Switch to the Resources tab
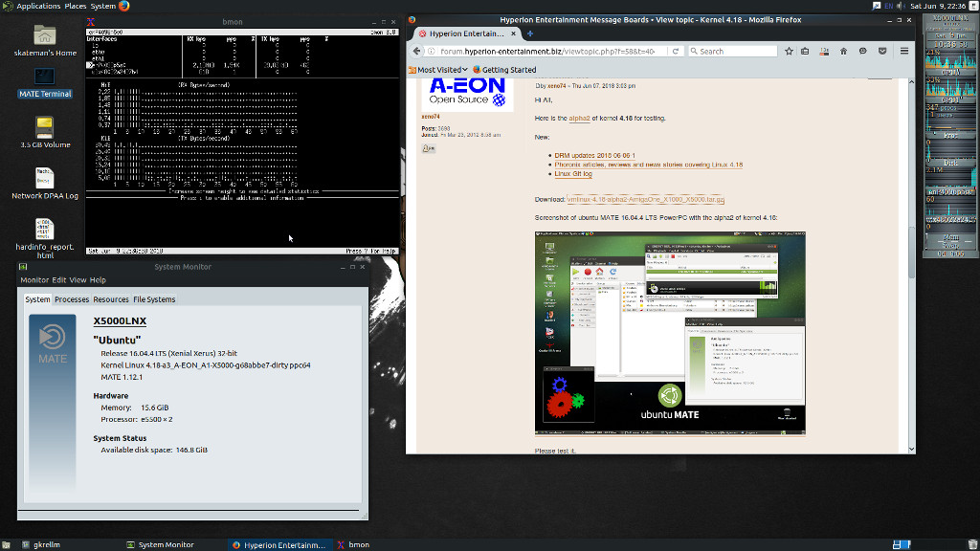980x551 pixels. (111, 299)
